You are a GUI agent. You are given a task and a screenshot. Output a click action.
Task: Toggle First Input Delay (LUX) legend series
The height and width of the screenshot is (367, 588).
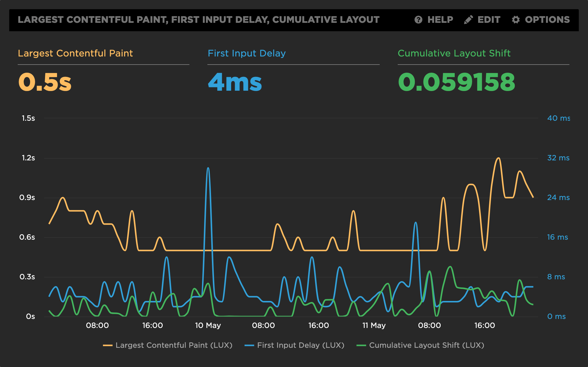[300, 345]
